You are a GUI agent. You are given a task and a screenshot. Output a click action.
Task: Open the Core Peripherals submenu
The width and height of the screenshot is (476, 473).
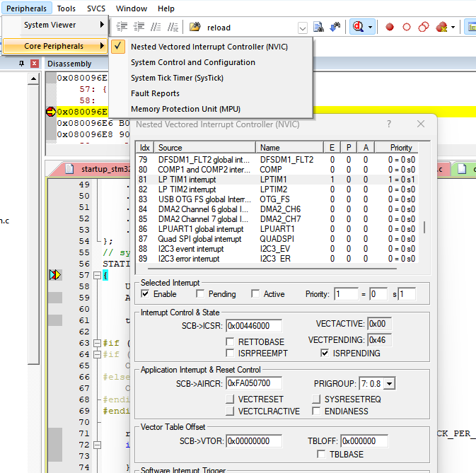(x=54, y=46)
